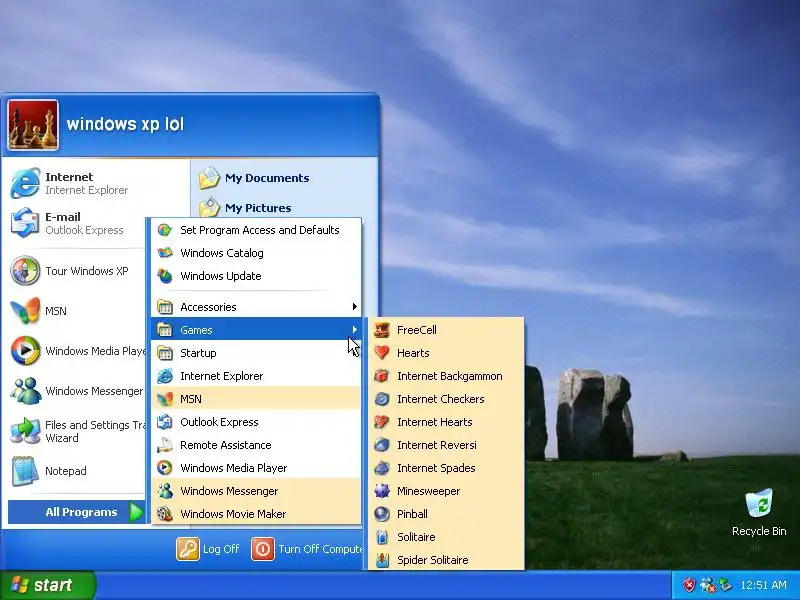
Task: Click the 'Internet Explorer' subtitle under Internet
Action: pyautogui.click(x=87, y=190)
